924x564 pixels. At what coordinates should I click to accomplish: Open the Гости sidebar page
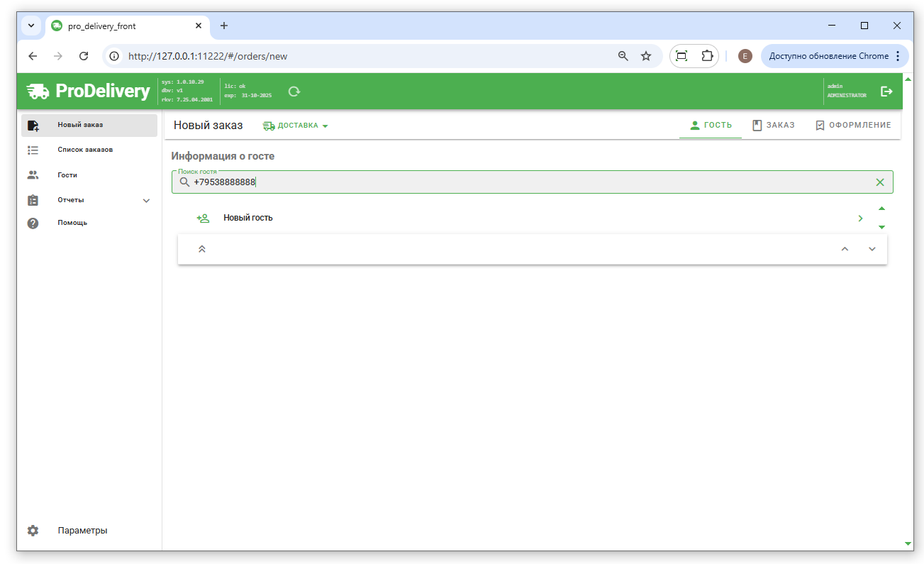coord(67,175)
